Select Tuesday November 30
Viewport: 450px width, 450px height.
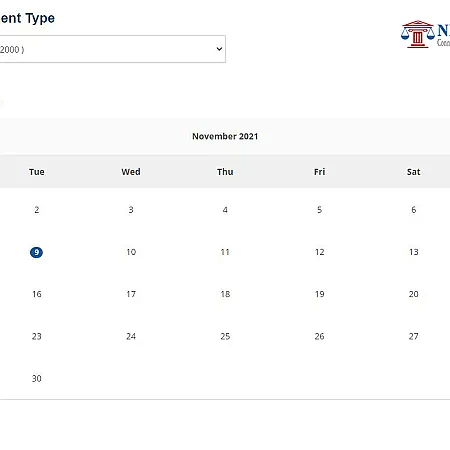pos(37,379)
